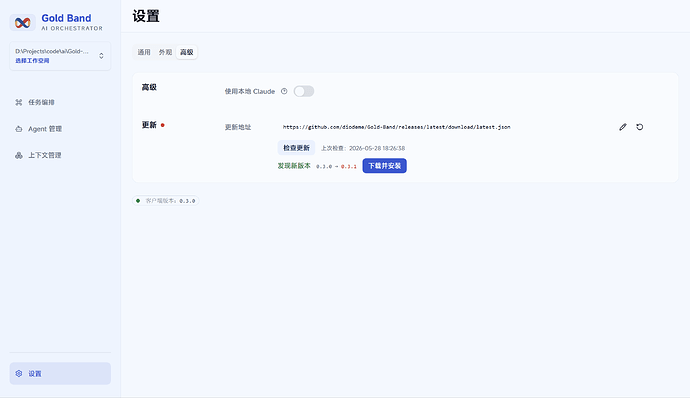690x398 pixels.
Task: Click the 任务编排 sidebar icon
Action: click(18, 102)
